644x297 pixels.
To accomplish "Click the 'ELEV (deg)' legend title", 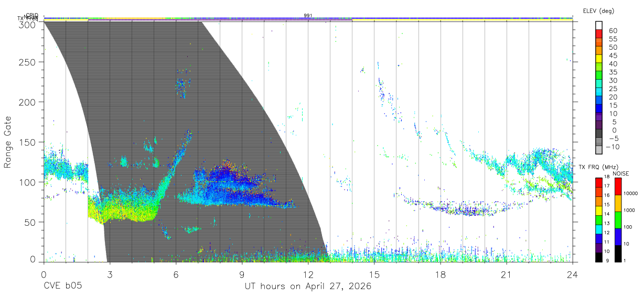I will (x=599, y=11).
